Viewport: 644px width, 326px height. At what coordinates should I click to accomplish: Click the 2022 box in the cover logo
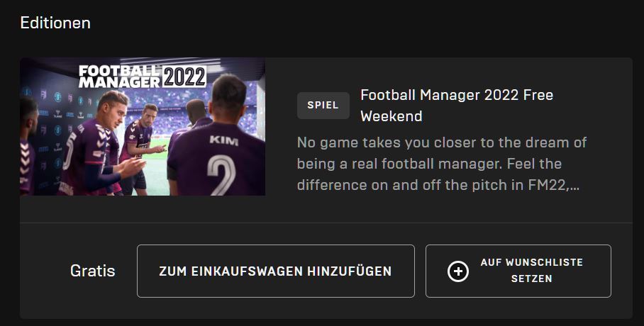click(x=184, y=77)
